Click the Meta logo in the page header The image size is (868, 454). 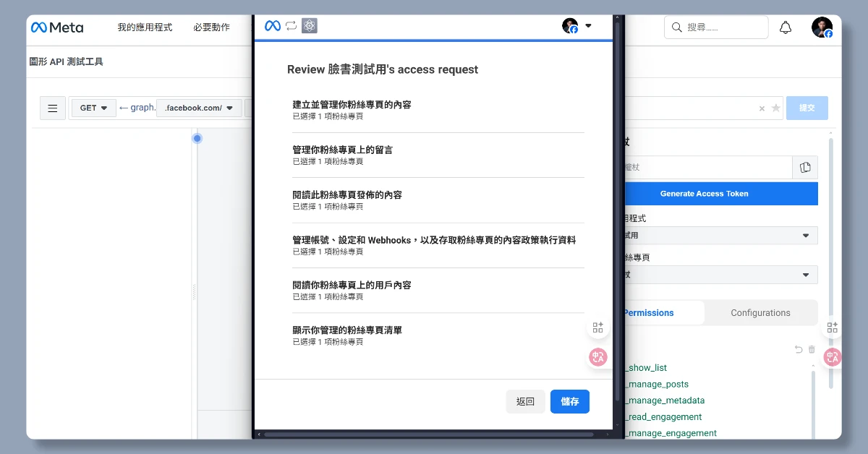click(56, 27)
